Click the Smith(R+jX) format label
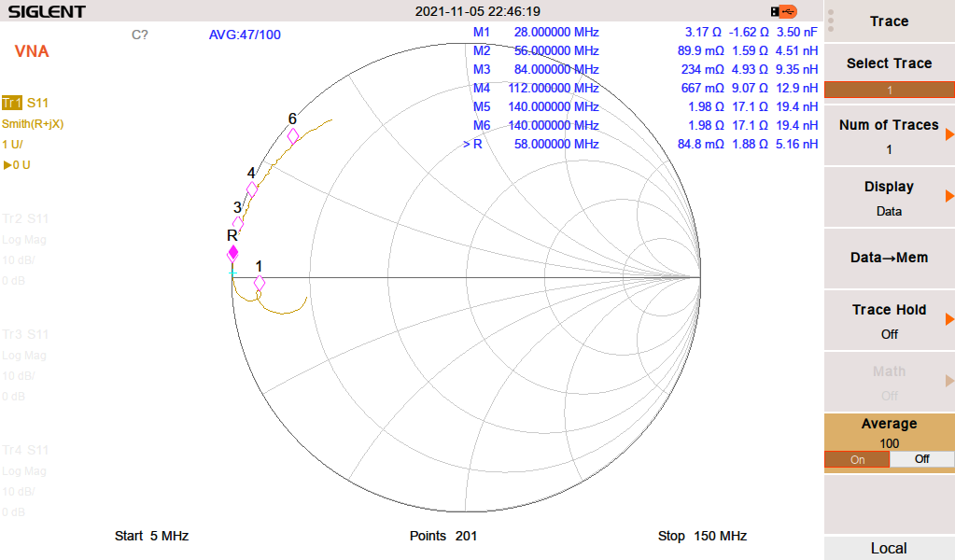Screen dimensions: 955x560 pyautogui.click(x=33, y=124)
